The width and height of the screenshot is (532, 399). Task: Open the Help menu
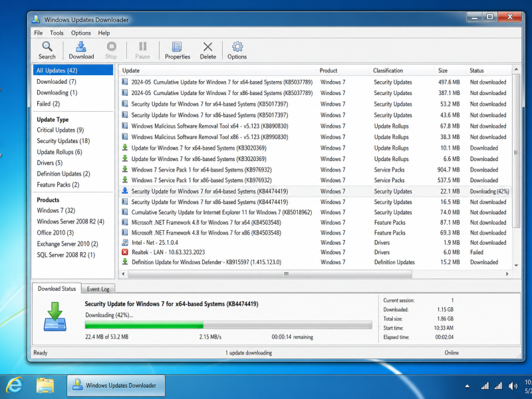104,33
